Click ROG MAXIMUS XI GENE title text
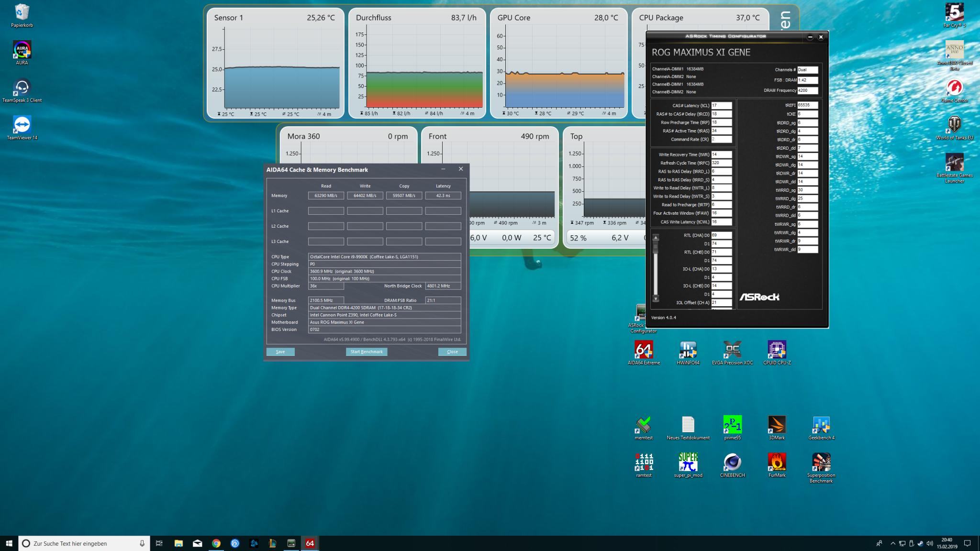The height and width of the screenshot is (551, 980). click(x=701, y=52)
